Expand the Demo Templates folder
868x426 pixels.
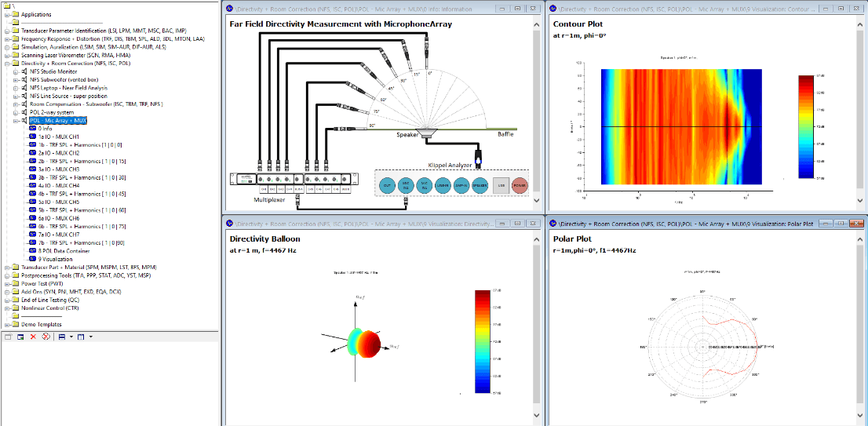point(8,324)
